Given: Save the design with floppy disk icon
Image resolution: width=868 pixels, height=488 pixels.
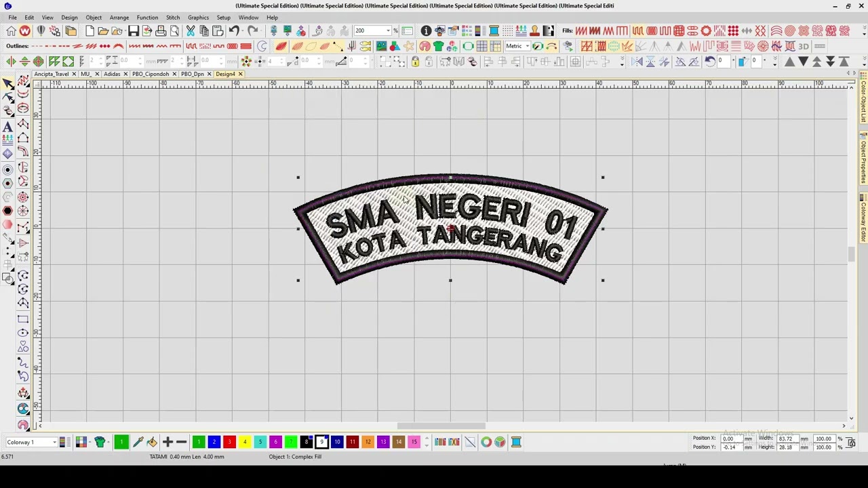Looking at the screenshot, I should coord(134,31).
